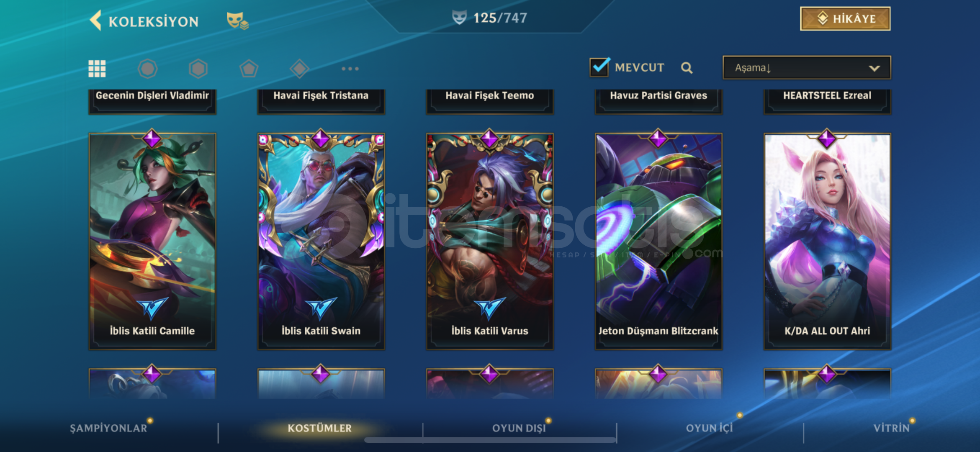Filter by the diamond rarity icon
The image size is (980, 452).
[299, 69]
